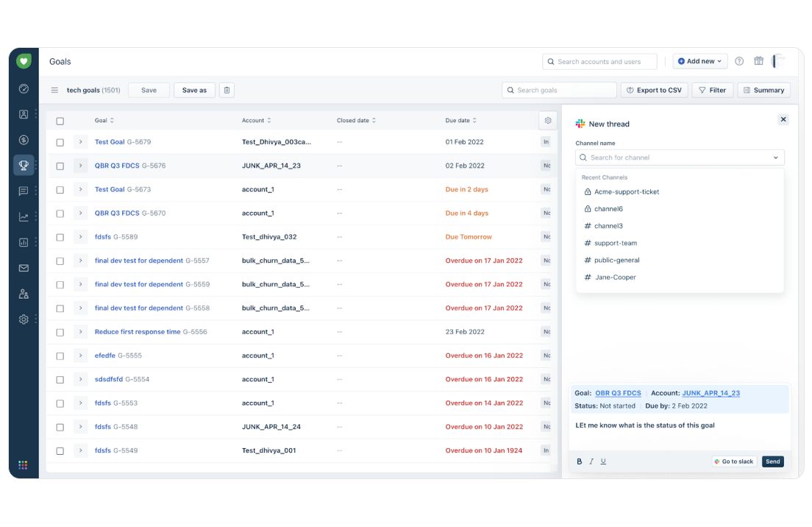Expand the row for QBR Q3 FDCS G-5676
812x527 pixels.
pyautogui.click(x=80, y=166)
